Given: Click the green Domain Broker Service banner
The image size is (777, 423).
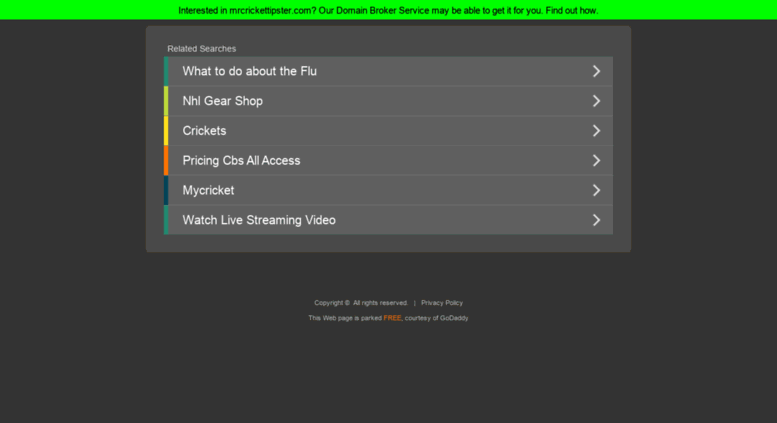Looking at the screenshot, I should click(x=388, y=10).
